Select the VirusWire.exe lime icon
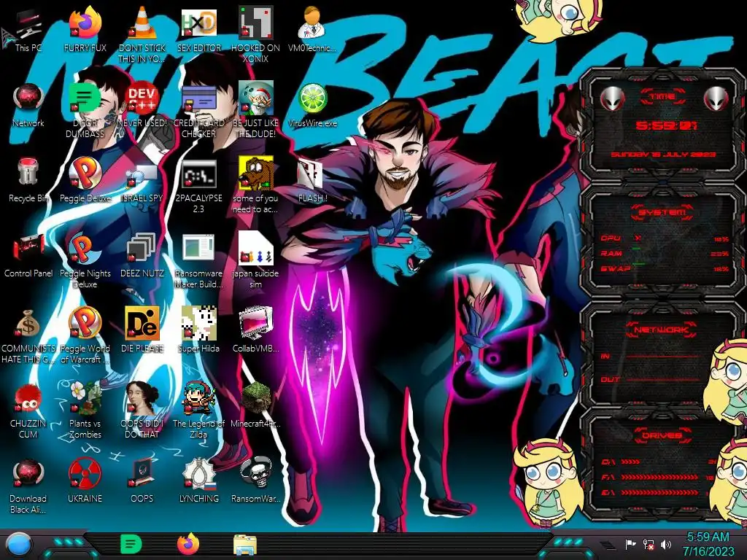Image resolution: width=747 pixels, height=560 pixels. coord(312,106)
